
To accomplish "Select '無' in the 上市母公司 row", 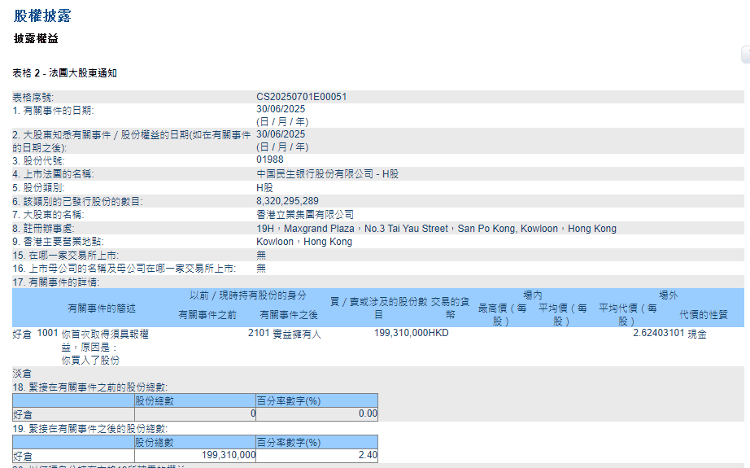I will pyautogui.click(x=261, y=268).
